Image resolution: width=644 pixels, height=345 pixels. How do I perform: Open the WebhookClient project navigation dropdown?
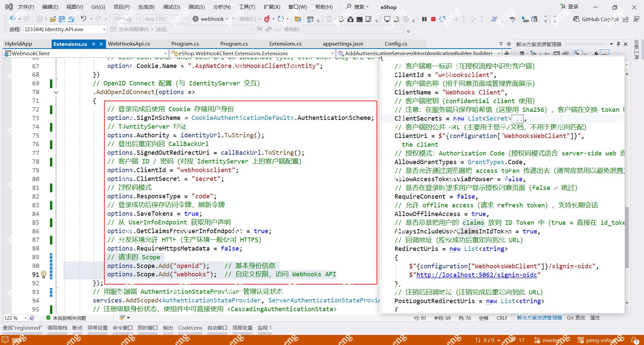(x=86, y=53)
